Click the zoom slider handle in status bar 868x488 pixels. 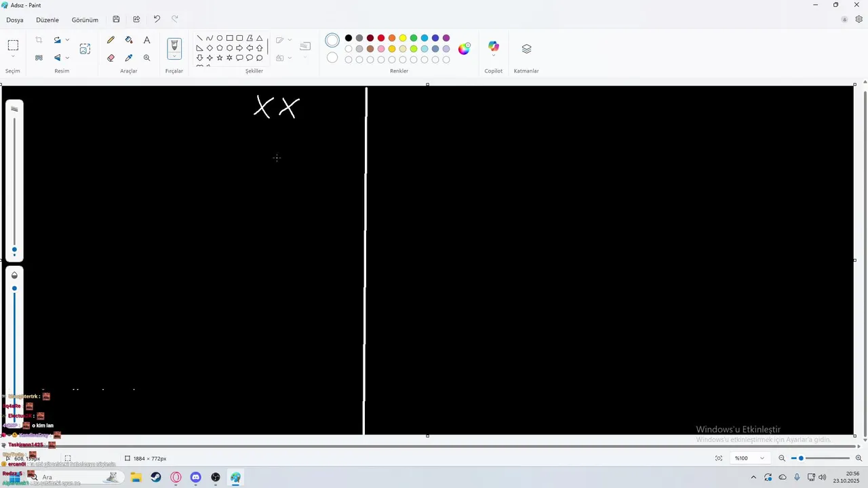point(801,458)
